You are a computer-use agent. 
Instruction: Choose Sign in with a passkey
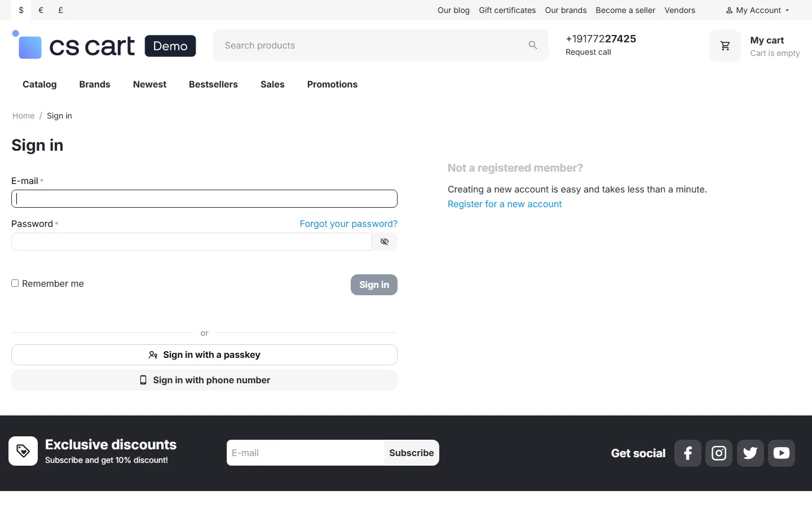(204, 355)
